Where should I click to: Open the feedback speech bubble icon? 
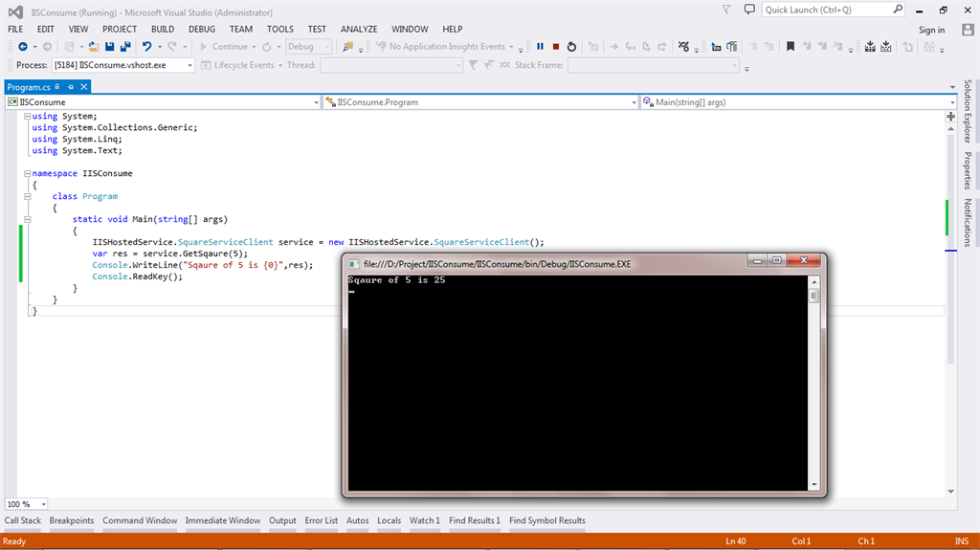point(751,10)
